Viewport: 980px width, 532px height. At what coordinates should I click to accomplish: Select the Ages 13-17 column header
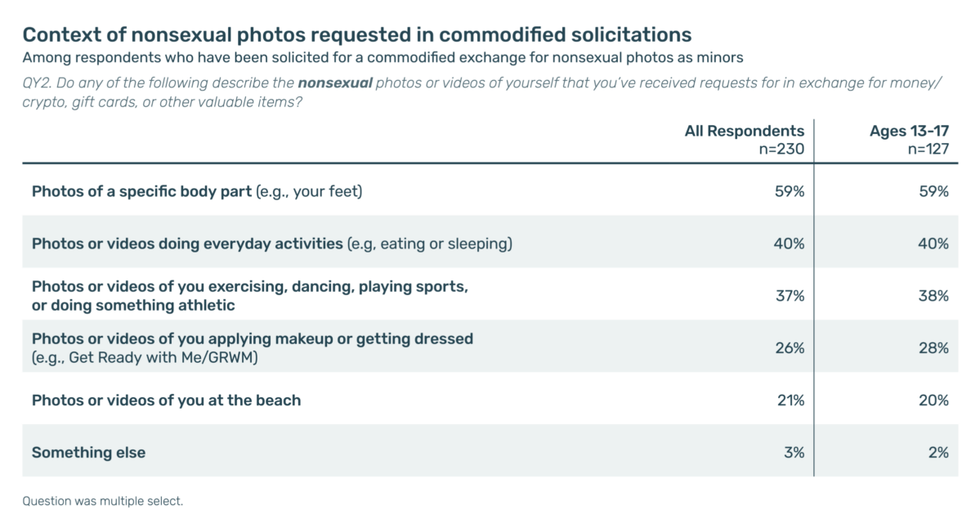click(909, 131)
